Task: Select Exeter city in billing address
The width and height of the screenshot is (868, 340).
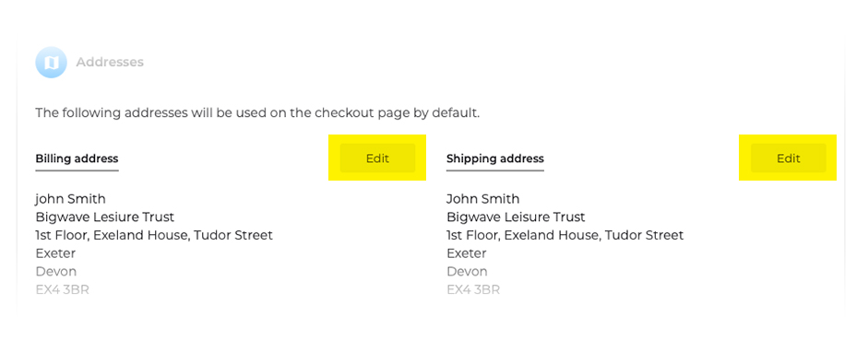Action: point(55,253)
